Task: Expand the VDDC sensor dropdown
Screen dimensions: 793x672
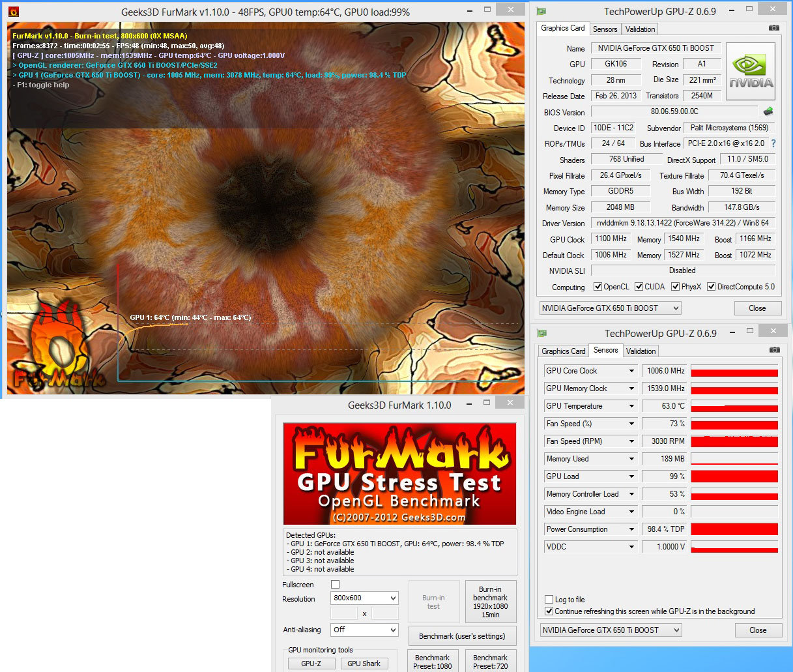Action: click(631, 547)
